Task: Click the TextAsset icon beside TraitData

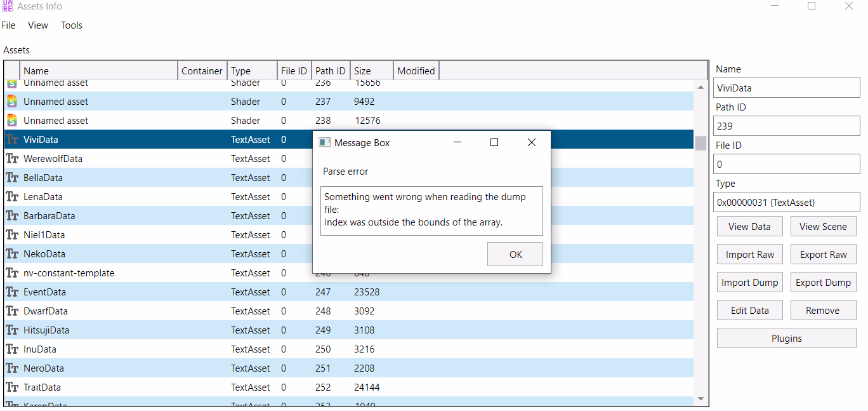Action: 12,387
